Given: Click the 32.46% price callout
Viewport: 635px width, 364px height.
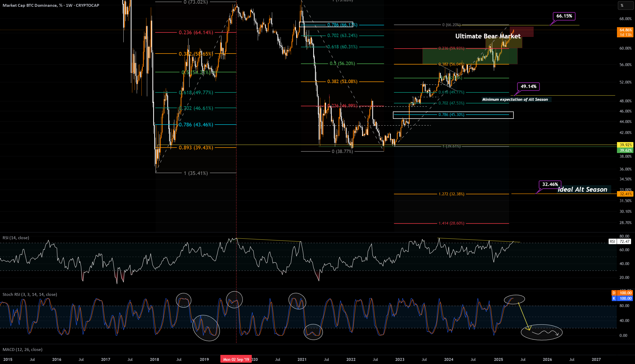Looking at the screenshot, I should point(550,184).
